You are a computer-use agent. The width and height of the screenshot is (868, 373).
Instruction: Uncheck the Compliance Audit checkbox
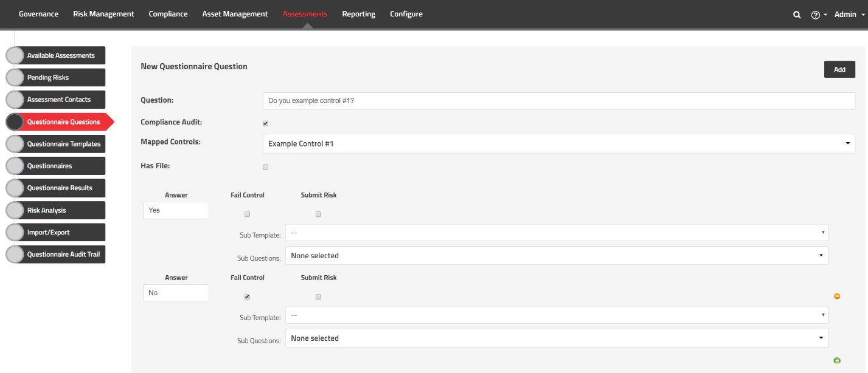point(265,123)
